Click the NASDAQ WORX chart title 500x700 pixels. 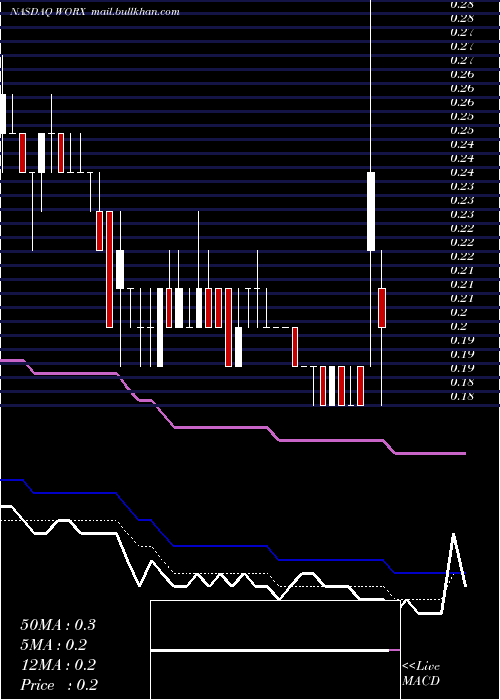(47, 12)
